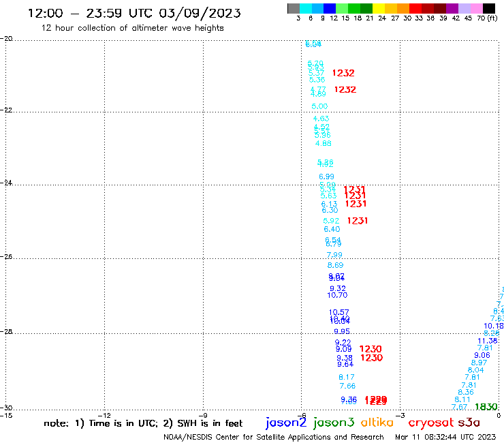
Task: Click the black swatch ending the color scale
Action: pyautogui.click(x=489, y=9)
